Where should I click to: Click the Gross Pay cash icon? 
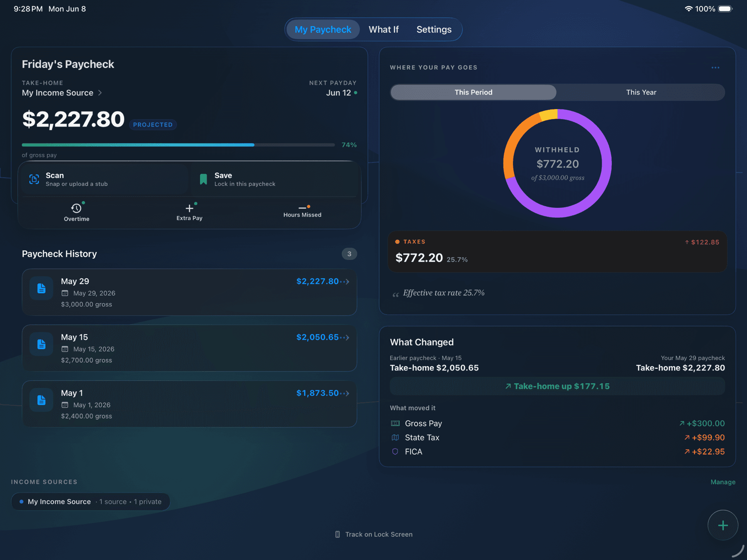coord(395,424)
